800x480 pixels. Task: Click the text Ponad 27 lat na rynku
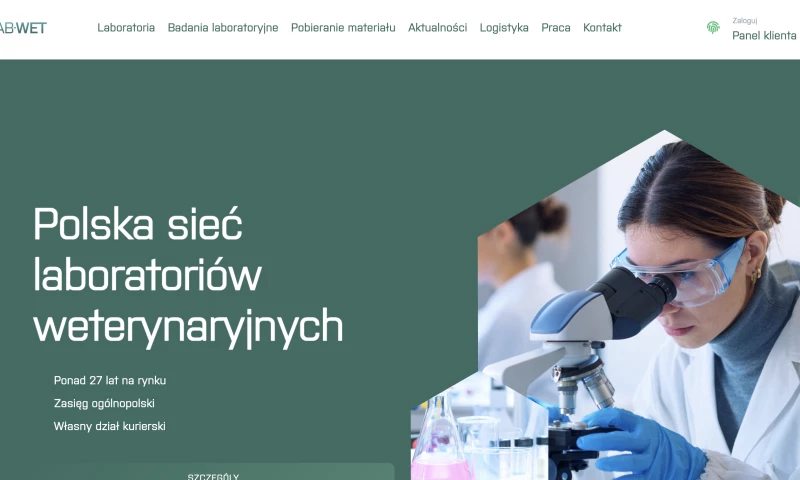110,381
